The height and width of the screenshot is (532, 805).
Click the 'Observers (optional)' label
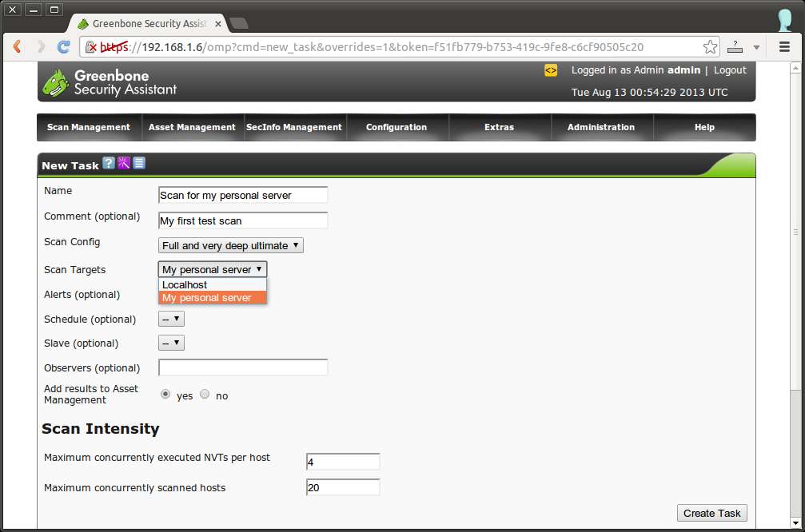(92, 367)
